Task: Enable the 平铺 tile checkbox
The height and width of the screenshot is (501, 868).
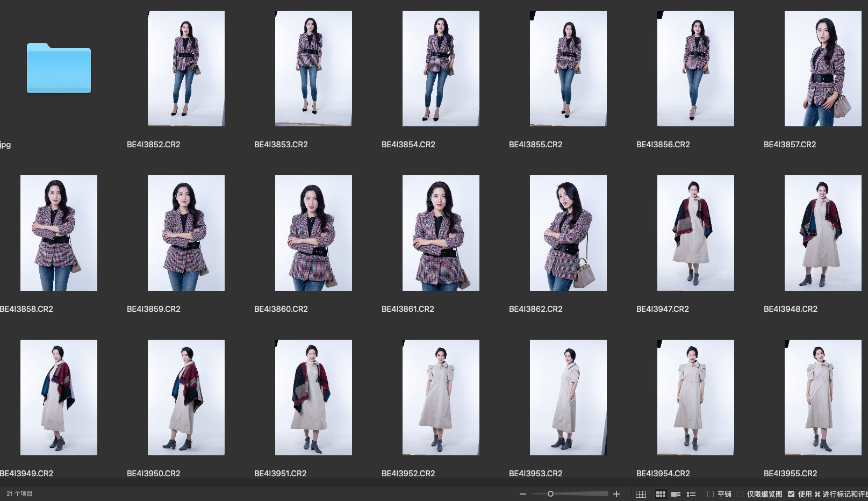Action: click(x=711, y=494)
